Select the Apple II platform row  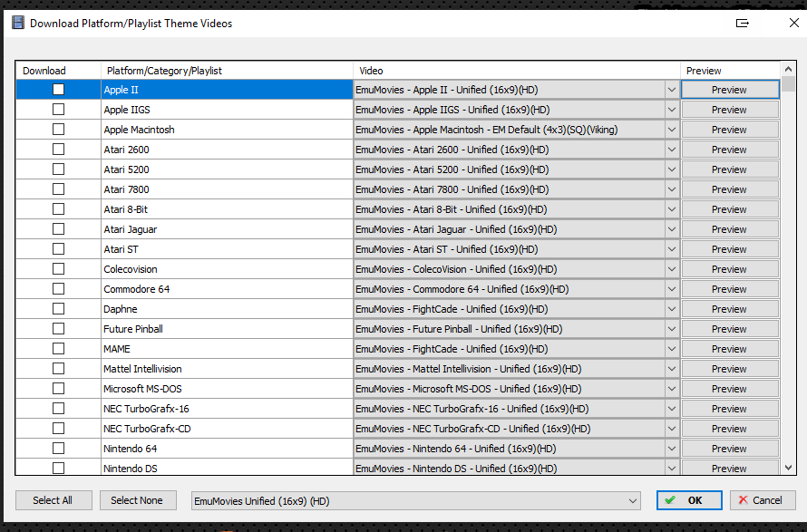pyautogui.click(x=227, y=90)
